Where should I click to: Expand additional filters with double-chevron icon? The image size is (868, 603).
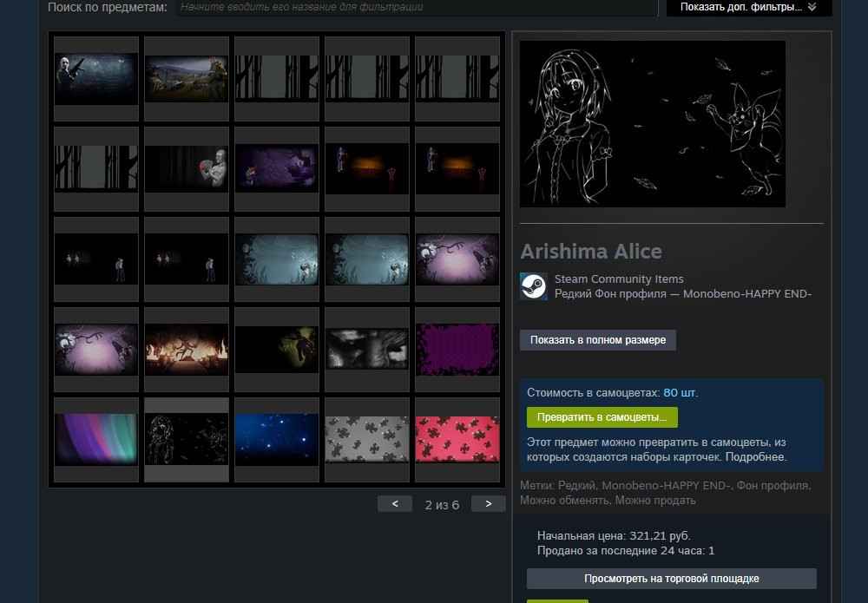[749, 7]
